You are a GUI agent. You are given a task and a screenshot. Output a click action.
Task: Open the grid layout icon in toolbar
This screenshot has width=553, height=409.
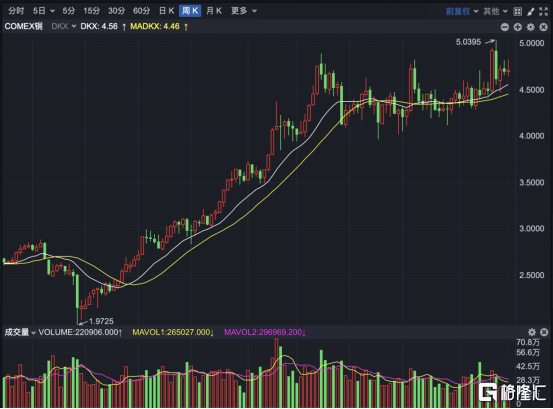click(517, 11)
